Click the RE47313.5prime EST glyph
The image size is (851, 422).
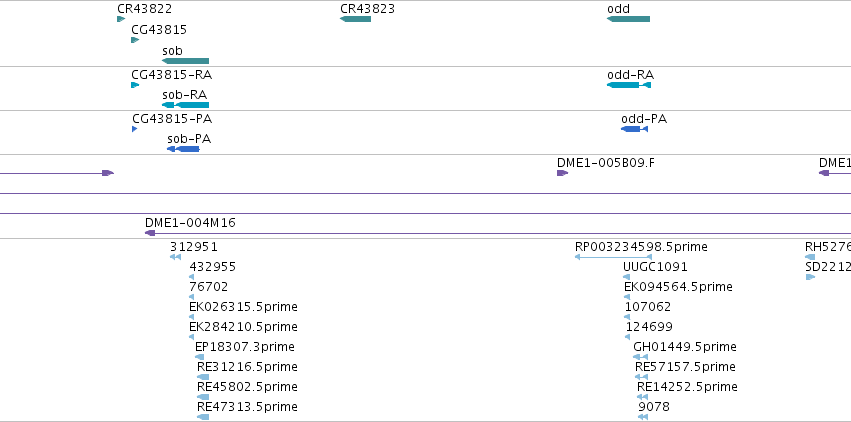pos(202,417)
